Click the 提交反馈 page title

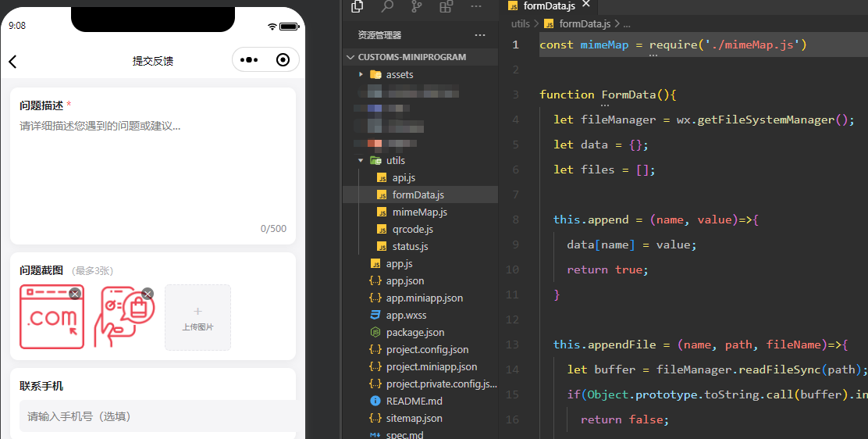pyautogui.click(x=153, y=61)
